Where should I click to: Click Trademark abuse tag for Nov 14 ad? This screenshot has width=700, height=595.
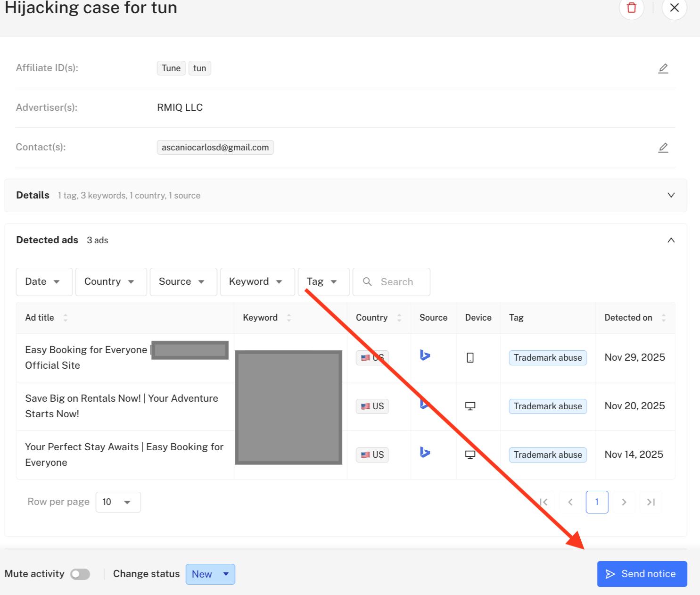coord(548,455)
